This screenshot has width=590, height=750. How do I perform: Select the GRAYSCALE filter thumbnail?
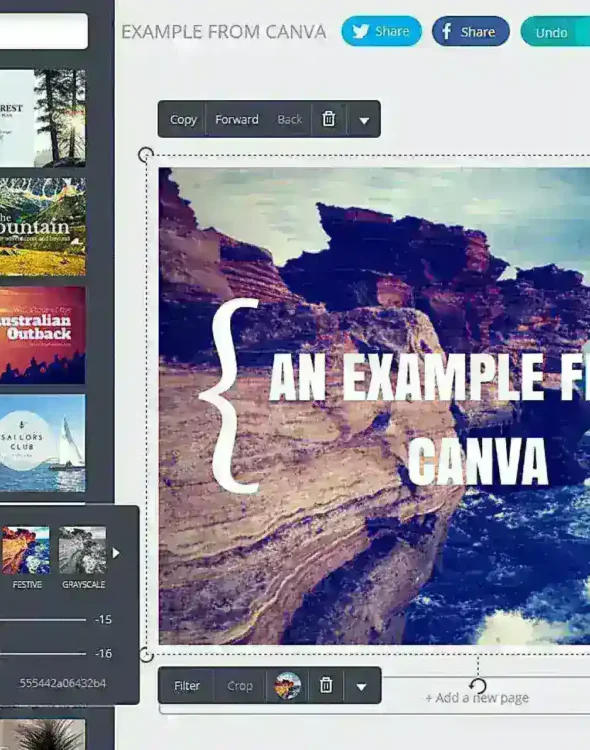coord(83,550)
